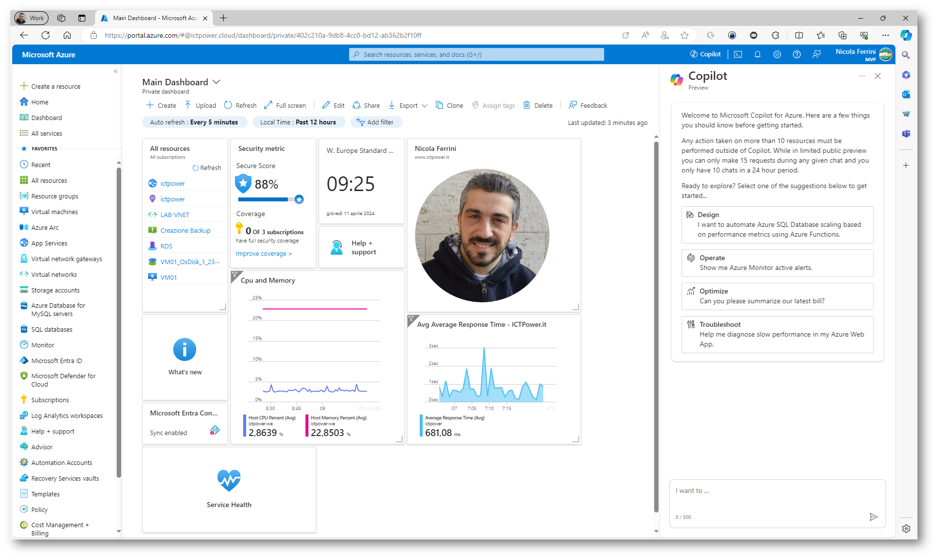Open Cloud Shell from the Azure header

click(x=738, y=54)
